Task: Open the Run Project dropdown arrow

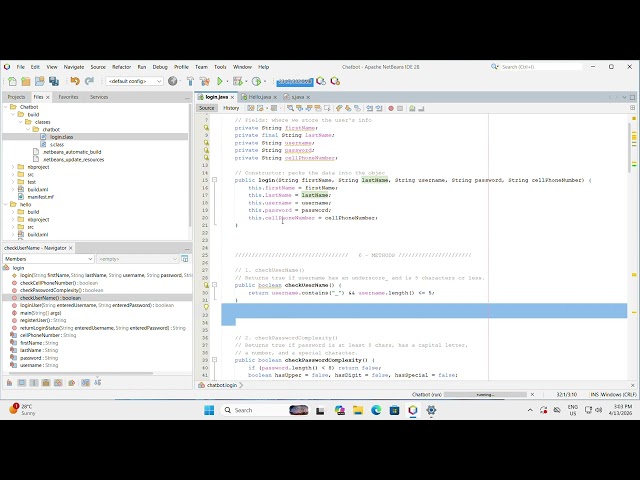Action: tap(227, 81)
